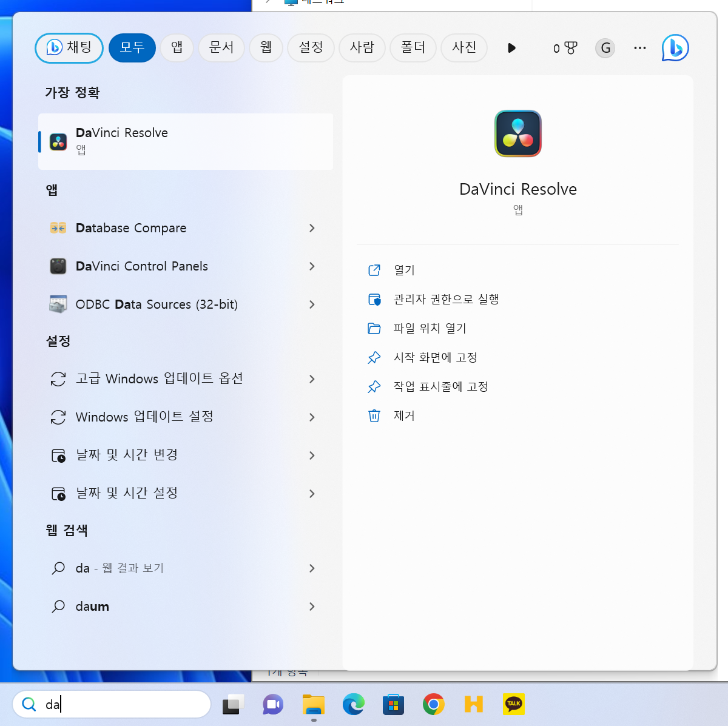Expand ODBC Data Sources (32-bit) chevron
This screenshot has width=728, height=726.
click(312, 304)
